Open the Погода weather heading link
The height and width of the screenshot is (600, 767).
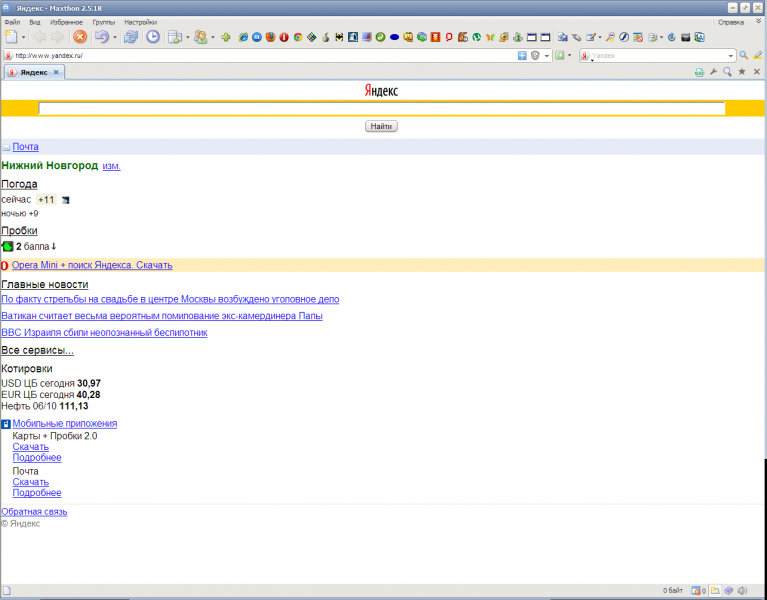point(19,184)
